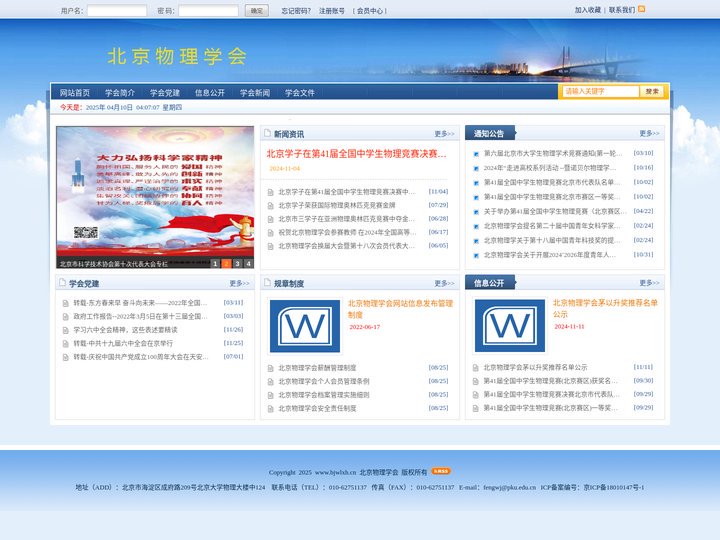Image resolution: width=720 pixels, height=540 pixels.
Task: Open the Word document icon under 信息公开
Action: coord(510,326)
